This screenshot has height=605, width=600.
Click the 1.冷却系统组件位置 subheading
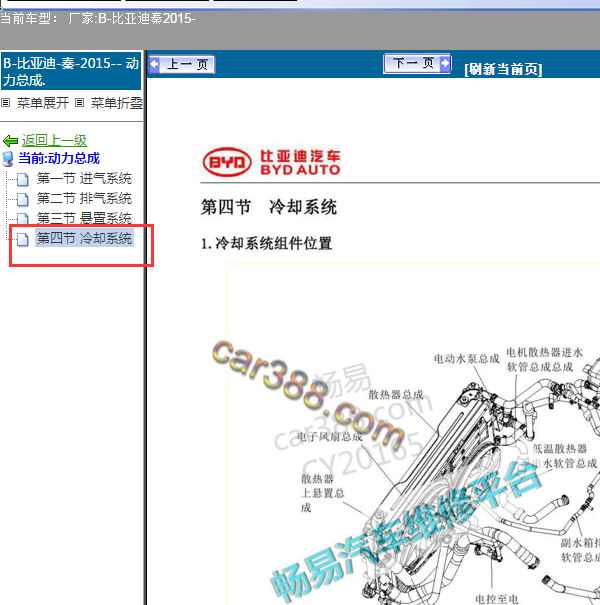tap(267, 243)
